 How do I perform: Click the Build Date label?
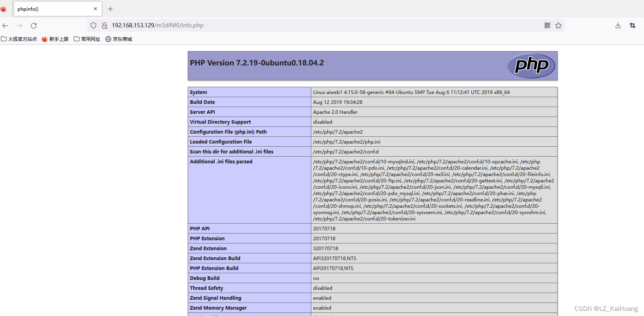tap(202, 102)
